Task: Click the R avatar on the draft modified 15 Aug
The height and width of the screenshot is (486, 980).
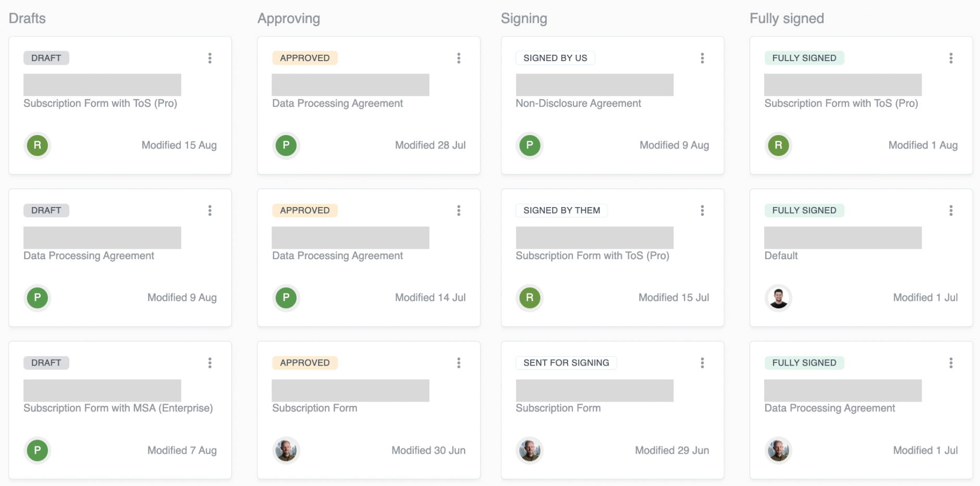Action: (x=38, y=145)
